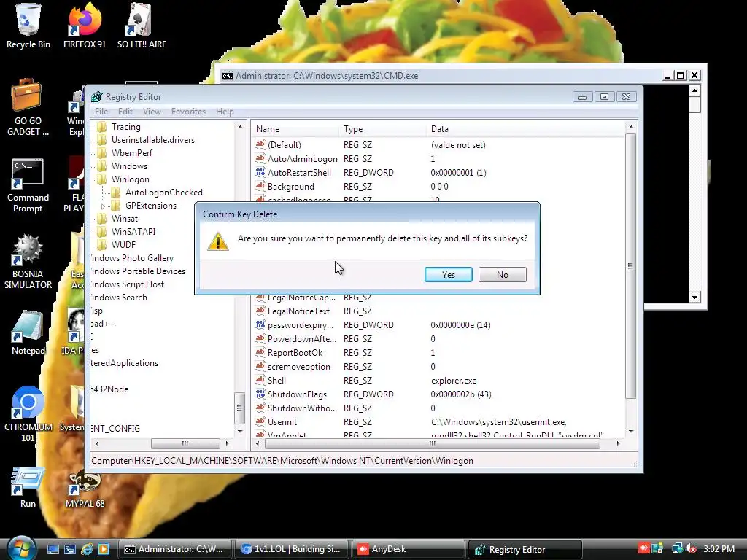Click Switch between windows quick launch icon
The height and width of the screenshot is (560, 747).
coord(69,549)
